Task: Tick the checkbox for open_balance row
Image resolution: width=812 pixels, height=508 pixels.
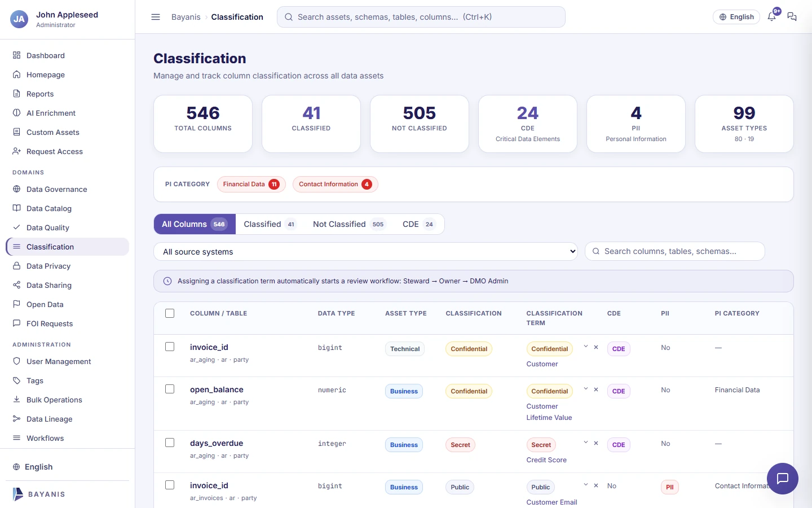Action: (x=170, y=389)
